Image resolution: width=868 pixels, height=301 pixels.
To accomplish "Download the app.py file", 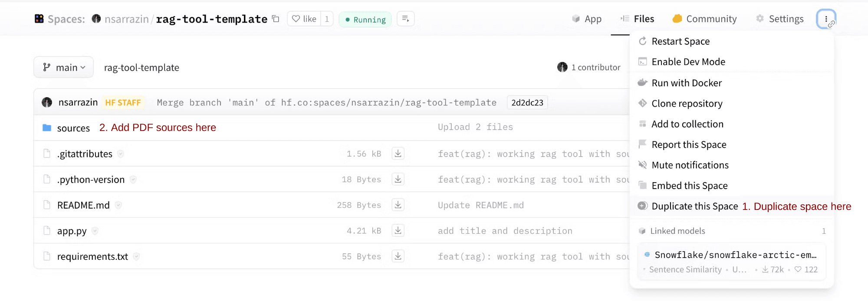I will click(398, 230).
